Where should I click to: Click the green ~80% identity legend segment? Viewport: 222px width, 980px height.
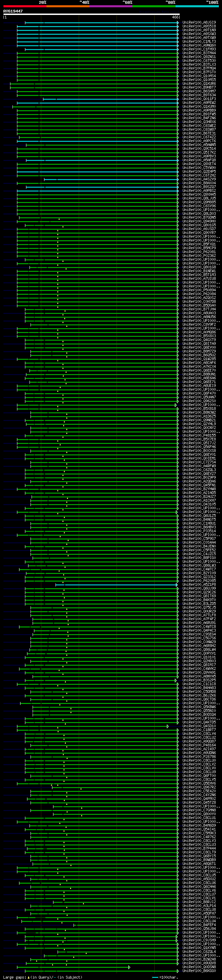pos(154,6)
